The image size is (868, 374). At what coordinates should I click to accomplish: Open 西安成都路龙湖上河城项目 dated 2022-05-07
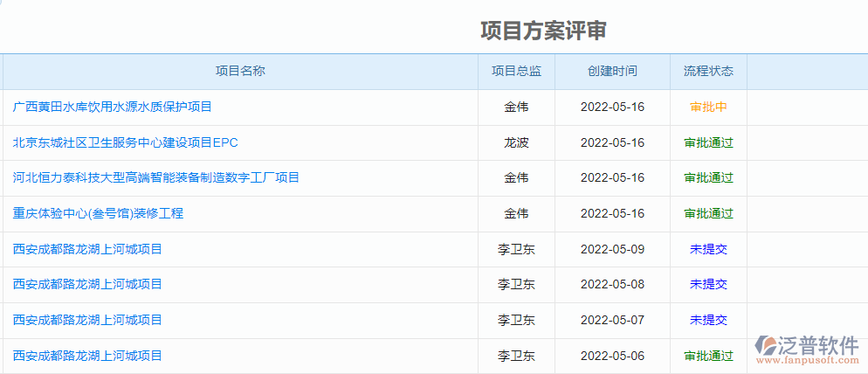(87, 320)
